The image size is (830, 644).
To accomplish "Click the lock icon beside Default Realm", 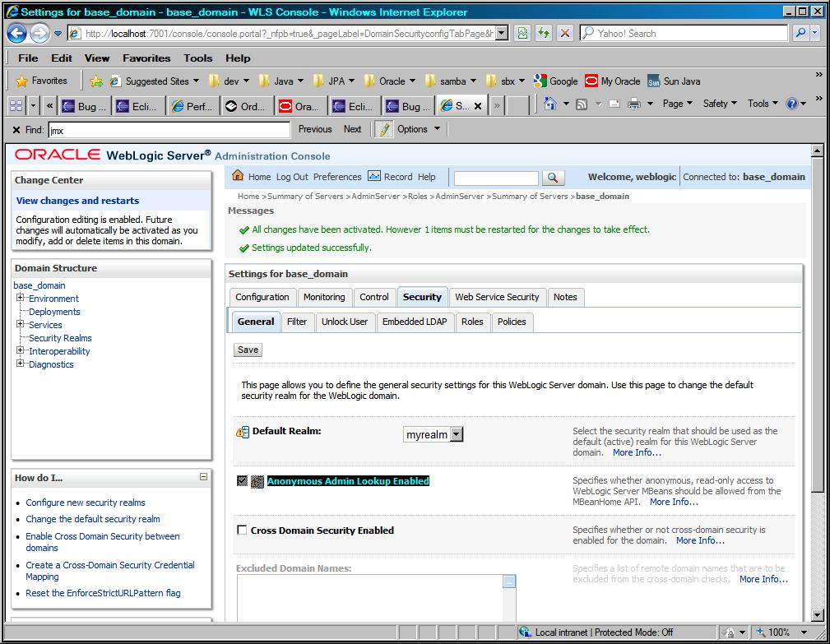I will (243, 432).
